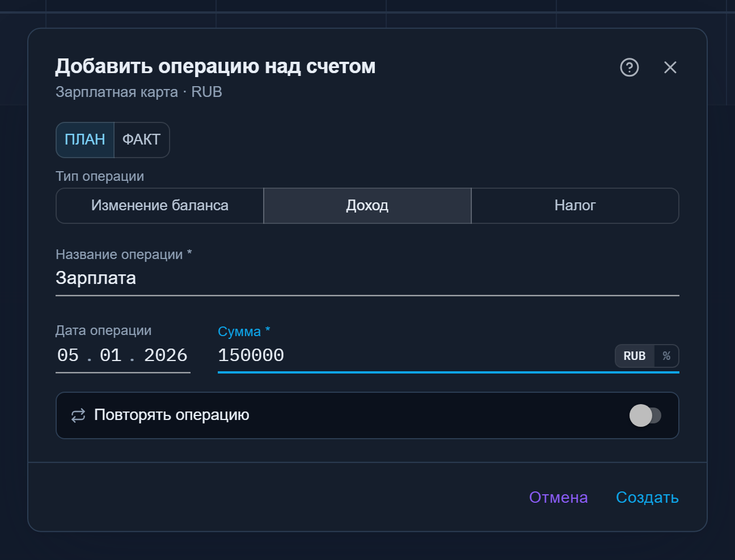Click the year value 2026 in date
Screen dimensions: 735x560
click(x=166, y=355)
